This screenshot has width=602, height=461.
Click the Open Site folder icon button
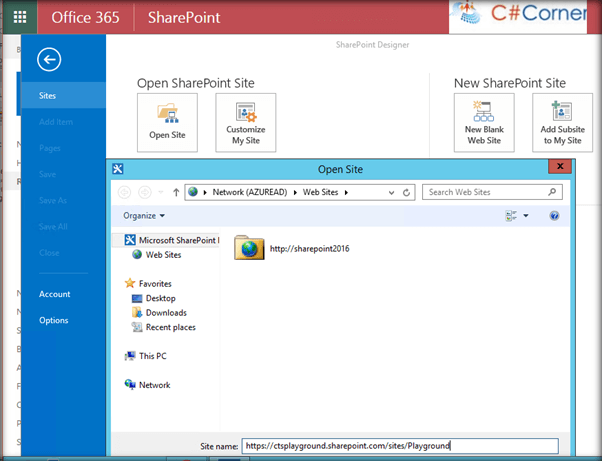(167, 122)
